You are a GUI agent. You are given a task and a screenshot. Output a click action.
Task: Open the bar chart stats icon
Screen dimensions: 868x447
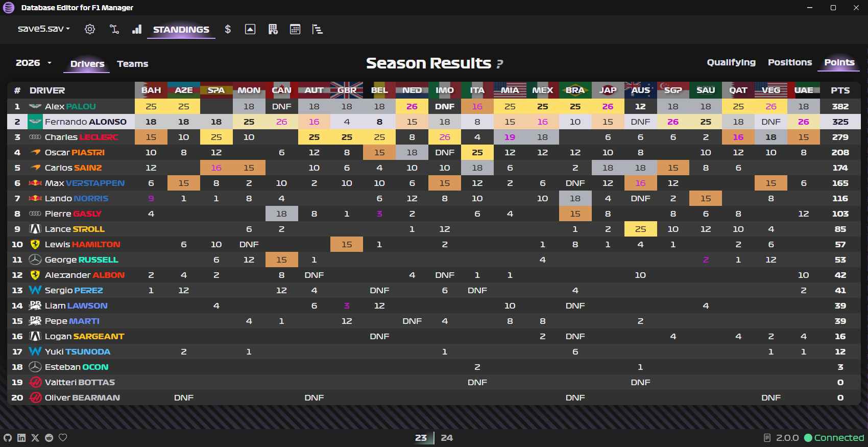point(137,29)
